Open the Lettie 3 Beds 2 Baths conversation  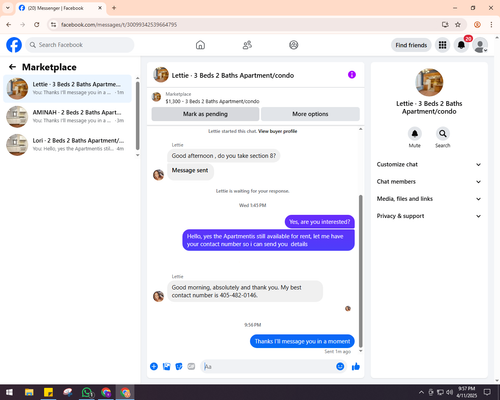(x=67, y=89)
